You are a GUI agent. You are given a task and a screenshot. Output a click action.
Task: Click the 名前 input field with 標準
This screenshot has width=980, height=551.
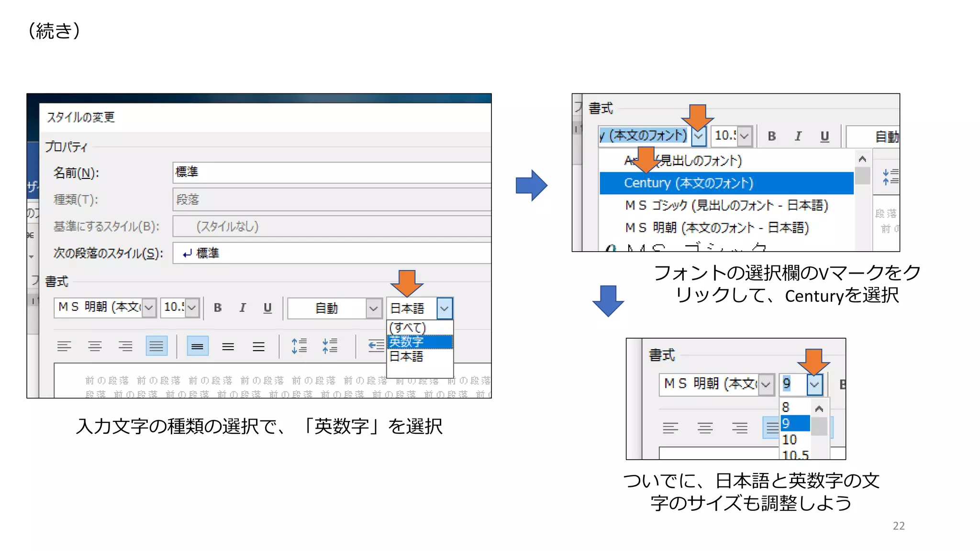330,172
